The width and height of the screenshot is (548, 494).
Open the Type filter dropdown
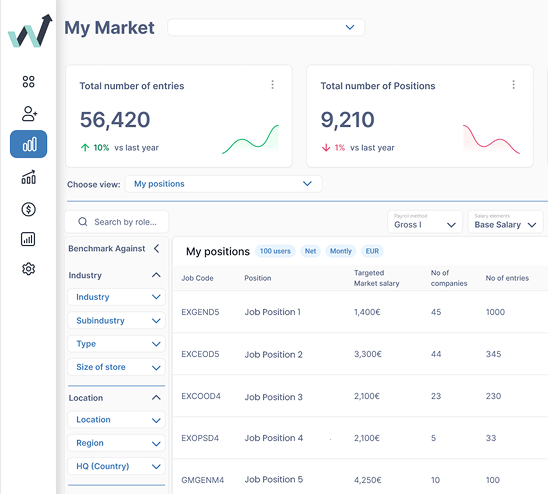116,344
